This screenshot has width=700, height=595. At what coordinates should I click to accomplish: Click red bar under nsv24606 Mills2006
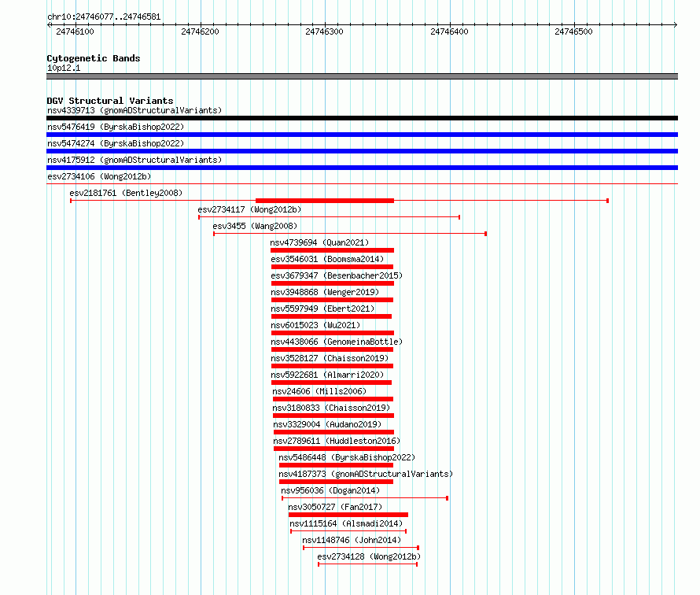[333, 399]
